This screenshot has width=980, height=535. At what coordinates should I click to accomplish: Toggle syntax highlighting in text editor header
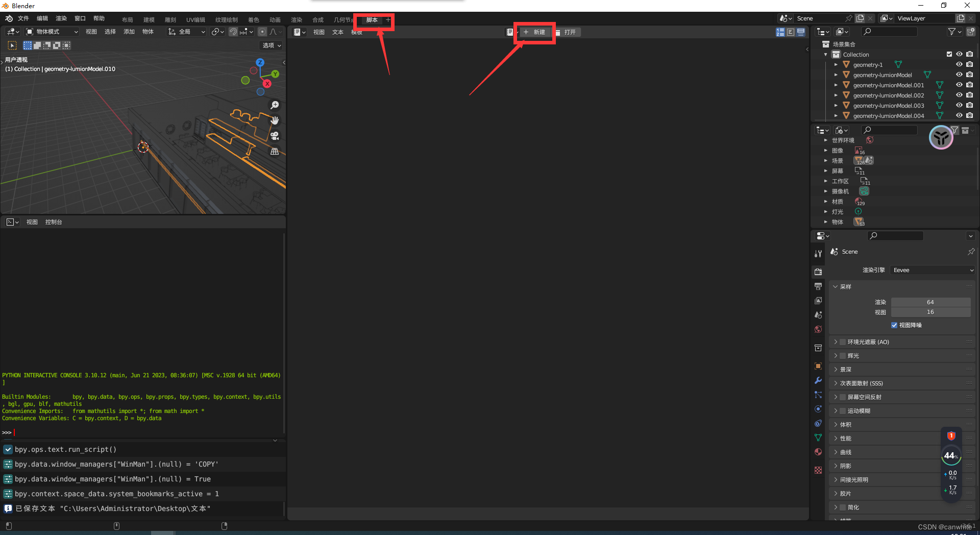[x=801, y=32]
